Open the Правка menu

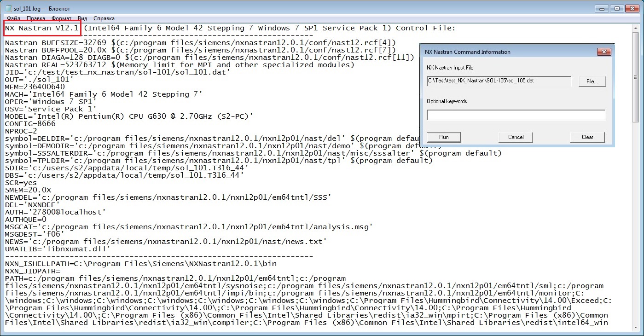(x=36, y=18)
